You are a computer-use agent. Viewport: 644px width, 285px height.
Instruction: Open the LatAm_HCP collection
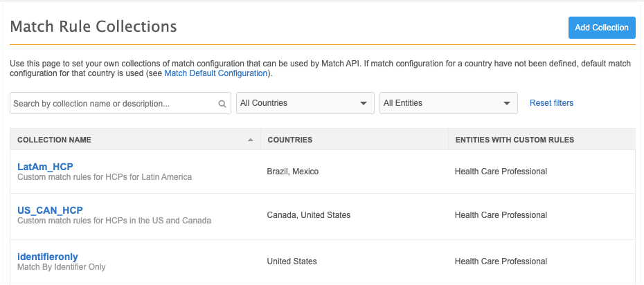pos(45,166)
